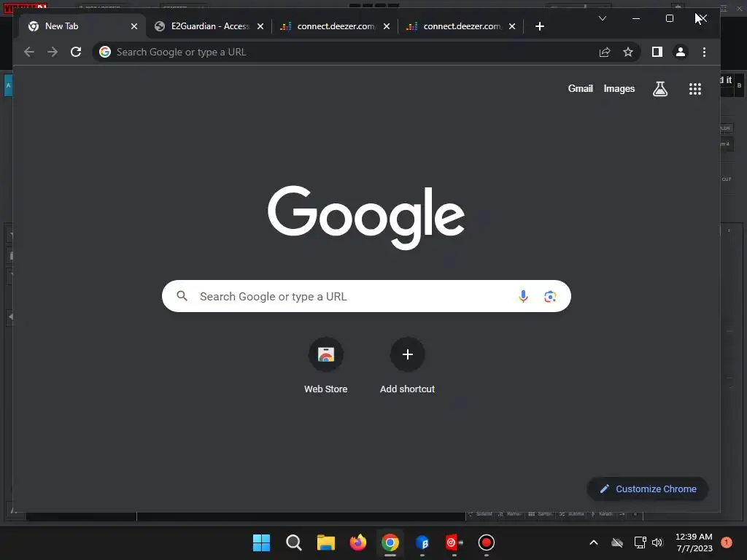Close the first connect.deezer.com tab

coord(387,26)
